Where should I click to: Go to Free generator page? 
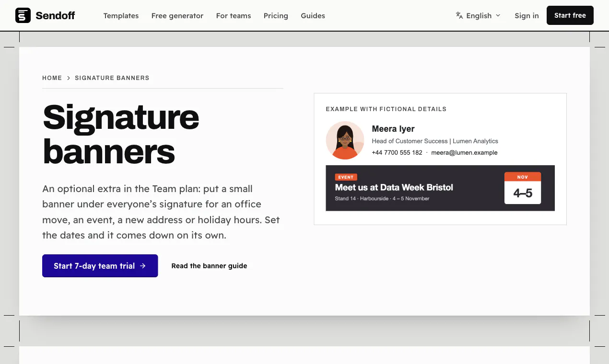pos(177,16)
